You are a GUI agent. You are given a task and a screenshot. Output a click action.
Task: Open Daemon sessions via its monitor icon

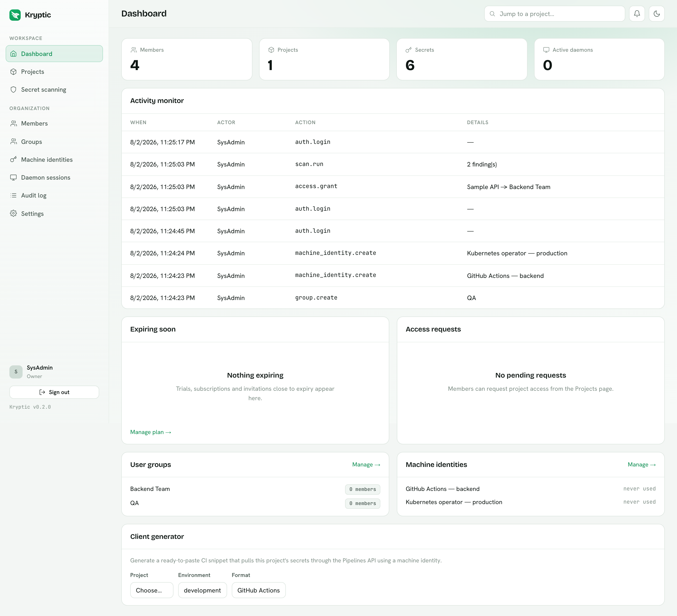pyautogui.click(x=13, y=177)
